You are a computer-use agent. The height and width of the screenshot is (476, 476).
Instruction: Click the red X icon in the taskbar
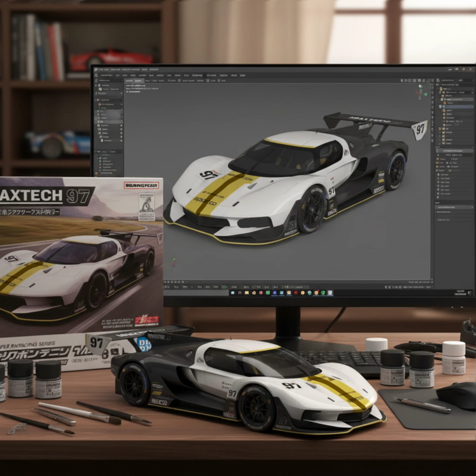click(x=295, y=293)
